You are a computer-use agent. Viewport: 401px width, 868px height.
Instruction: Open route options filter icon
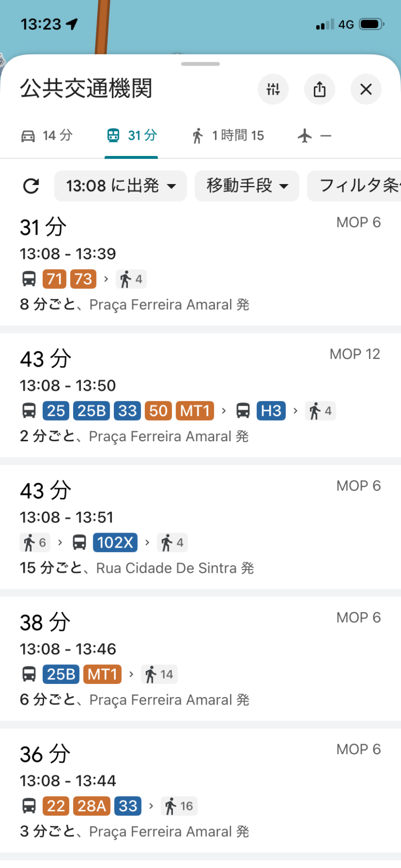tap(273, 89)
